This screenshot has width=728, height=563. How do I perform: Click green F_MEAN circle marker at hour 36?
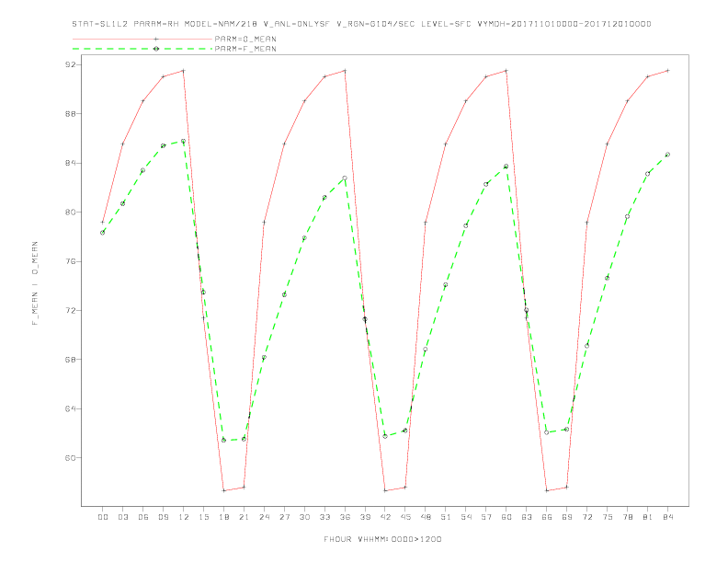pyautogui.click(x=345, y=178)
